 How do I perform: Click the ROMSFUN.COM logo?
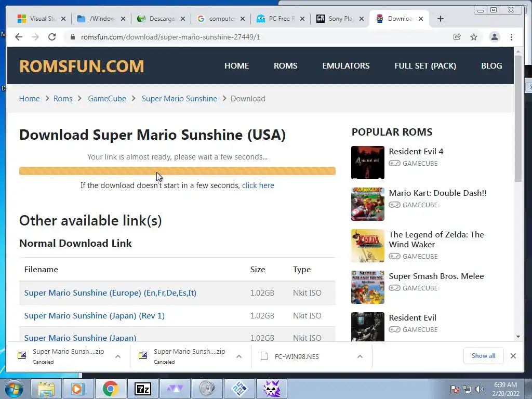[x=82, y=66]
